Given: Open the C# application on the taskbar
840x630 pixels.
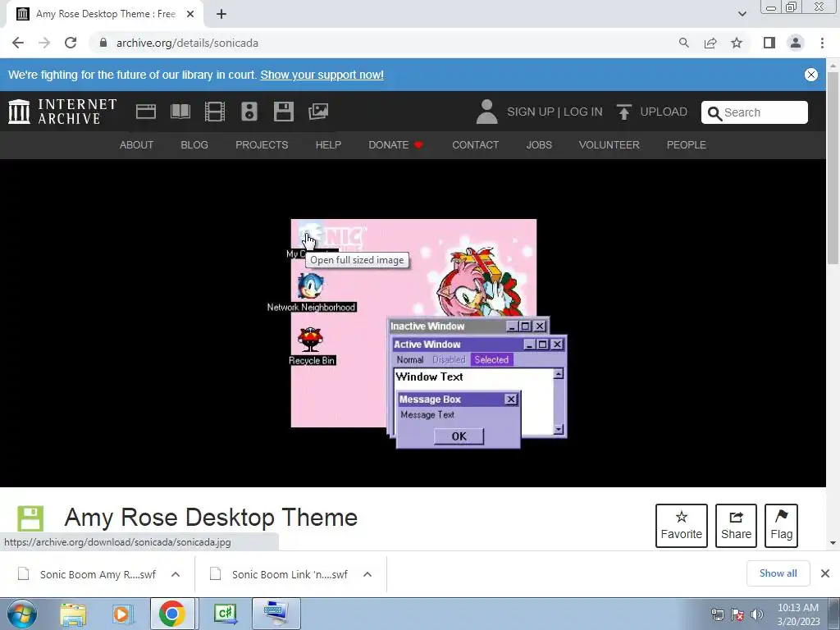Looking at the screenshot, I should point(225,614).
